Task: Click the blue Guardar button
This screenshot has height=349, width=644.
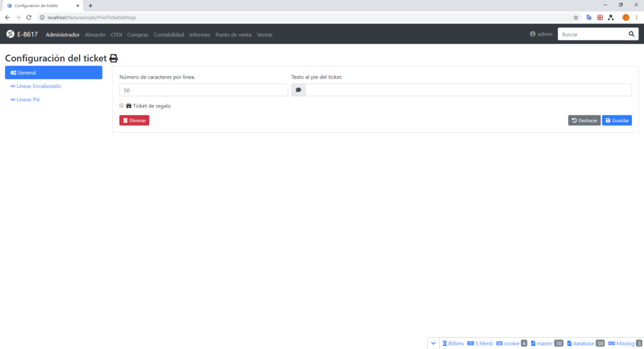Action: click(617, 120)
